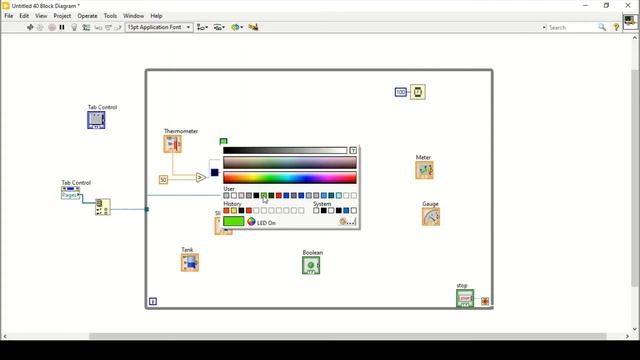Image resolution: width=640 pixels, height=360 pixels.
Task: Click the Pages property of the Tab Control node
Action: pos(71,196)
